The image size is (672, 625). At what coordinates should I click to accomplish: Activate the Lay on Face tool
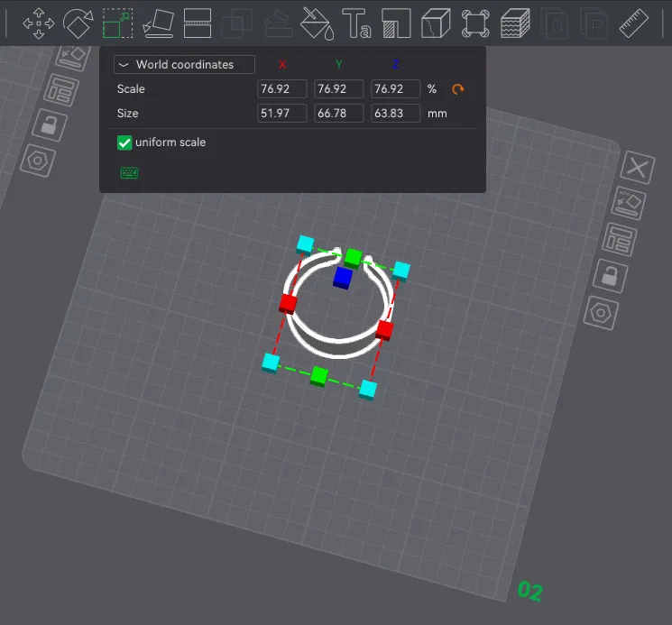pos(158,23)
